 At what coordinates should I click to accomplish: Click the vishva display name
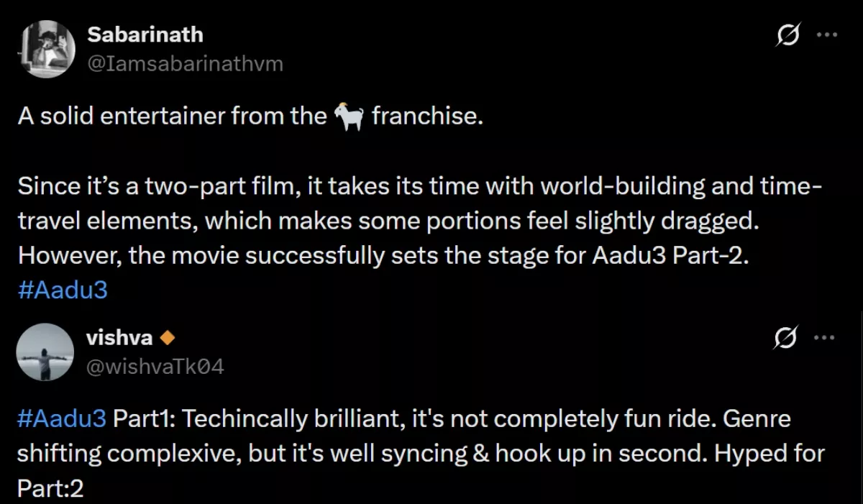[119, 337]
